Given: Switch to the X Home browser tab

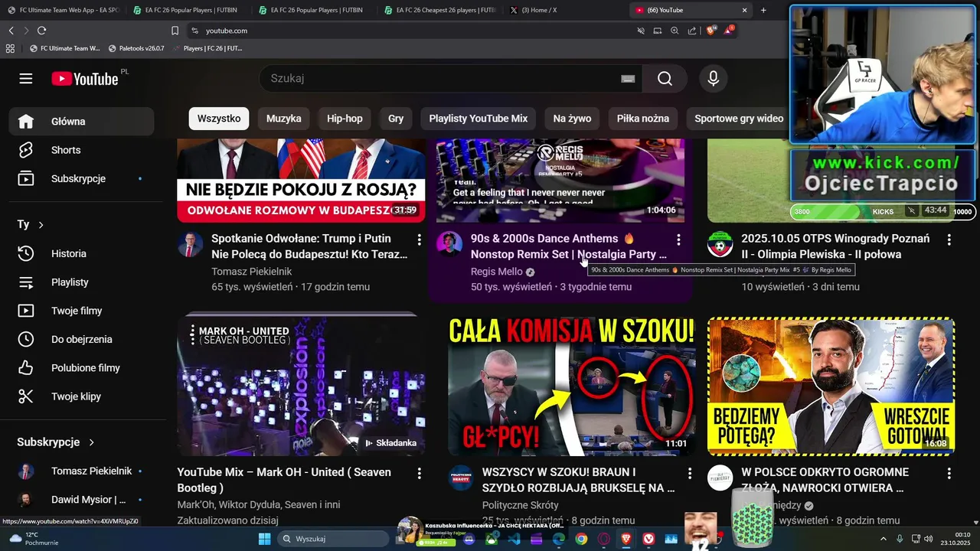Looking at the screenshot, I should [x=565, y=10].
